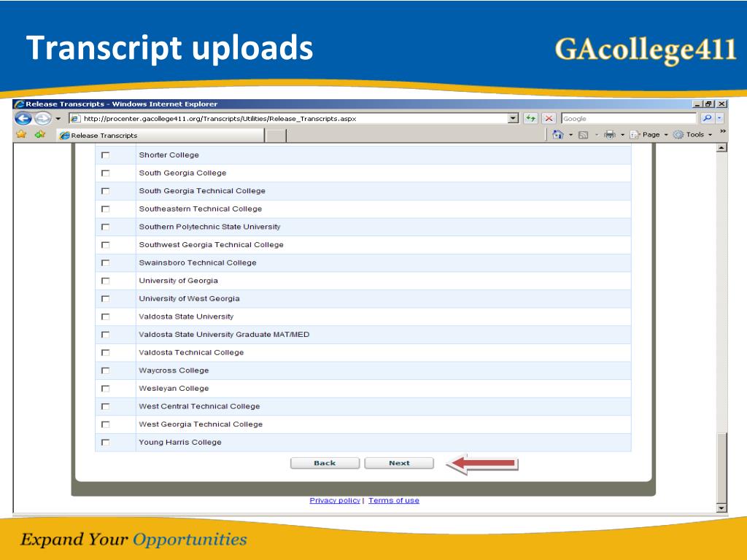Open the Home button dropdown arrow
The height and width of the screenshot is (560, 747).
pyautogui.click(x=570, y=135)
